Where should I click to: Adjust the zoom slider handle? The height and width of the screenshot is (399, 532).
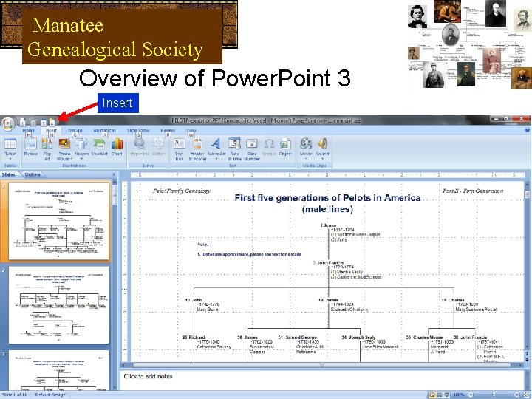tap(494, 395)
